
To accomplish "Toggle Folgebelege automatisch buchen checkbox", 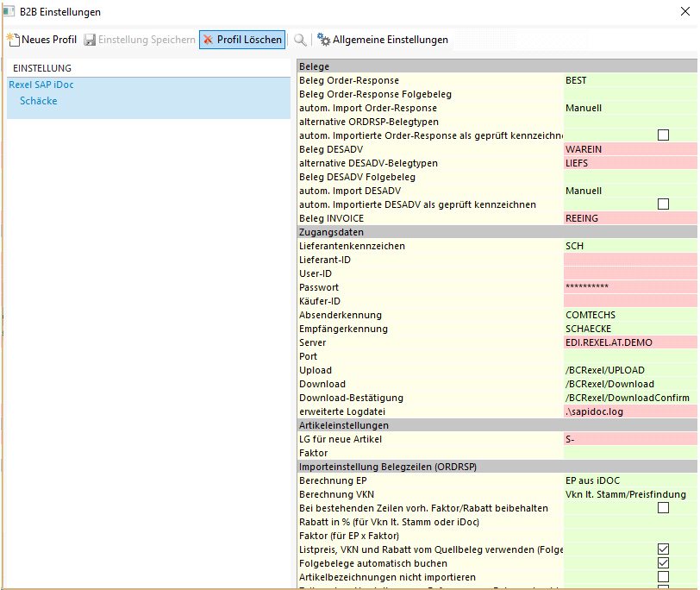I will point(663,563).
